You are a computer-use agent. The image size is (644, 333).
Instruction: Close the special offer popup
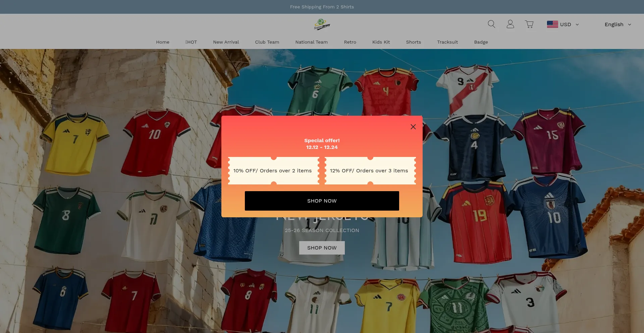[x=413, y=127]
